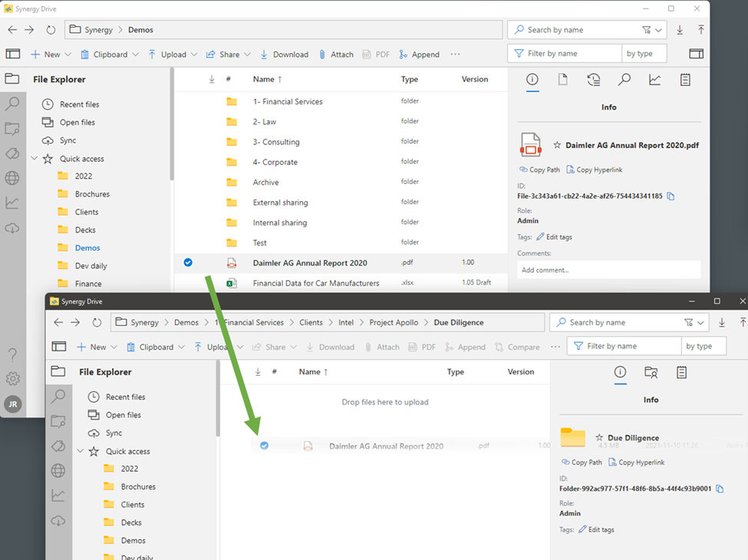Click Attach in the Demos window toolbar
This screenshot has height=560, width=748.
pos(336,54)
